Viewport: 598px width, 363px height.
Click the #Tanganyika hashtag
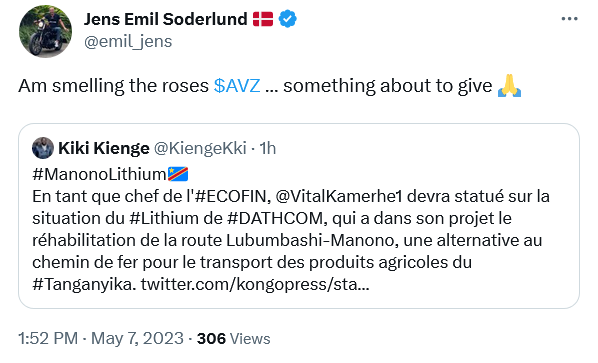click(x=84, y=284)
